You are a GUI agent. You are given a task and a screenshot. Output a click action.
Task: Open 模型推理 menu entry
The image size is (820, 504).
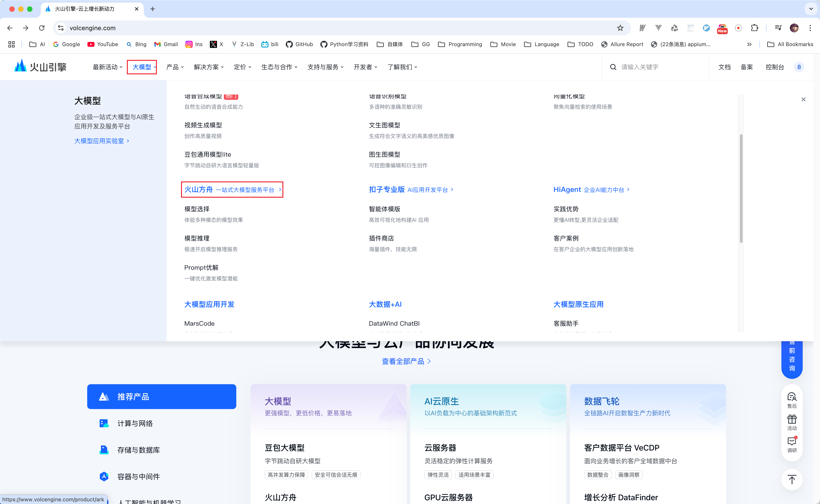pos(197,238)
